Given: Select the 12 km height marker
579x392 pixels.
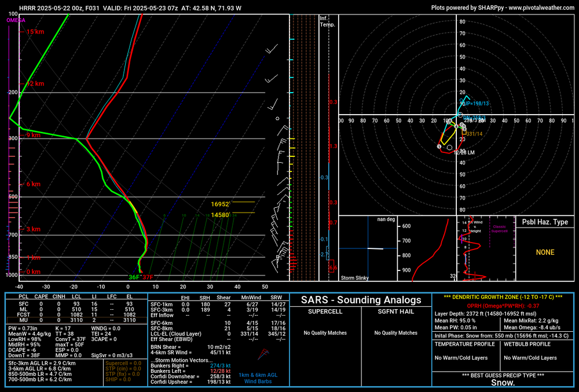Looking at the screenshot, I should tap(35, 83).
